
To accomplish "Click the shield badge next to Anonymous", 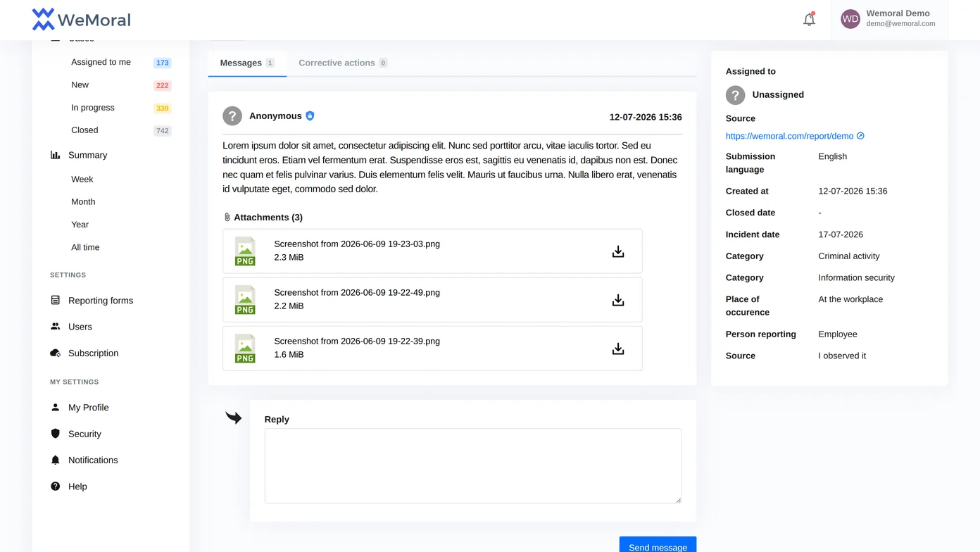I will [x=310, y=116].
